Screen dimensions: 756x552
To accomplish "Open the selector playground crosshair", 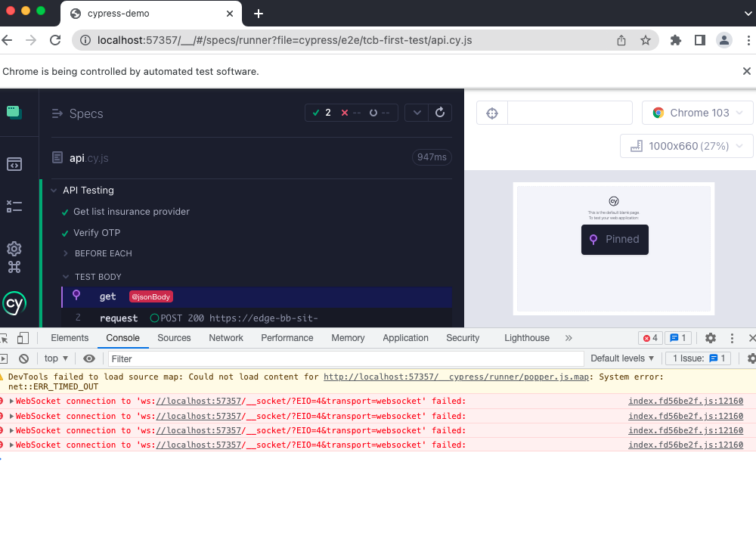I will [x=492, y=113].
